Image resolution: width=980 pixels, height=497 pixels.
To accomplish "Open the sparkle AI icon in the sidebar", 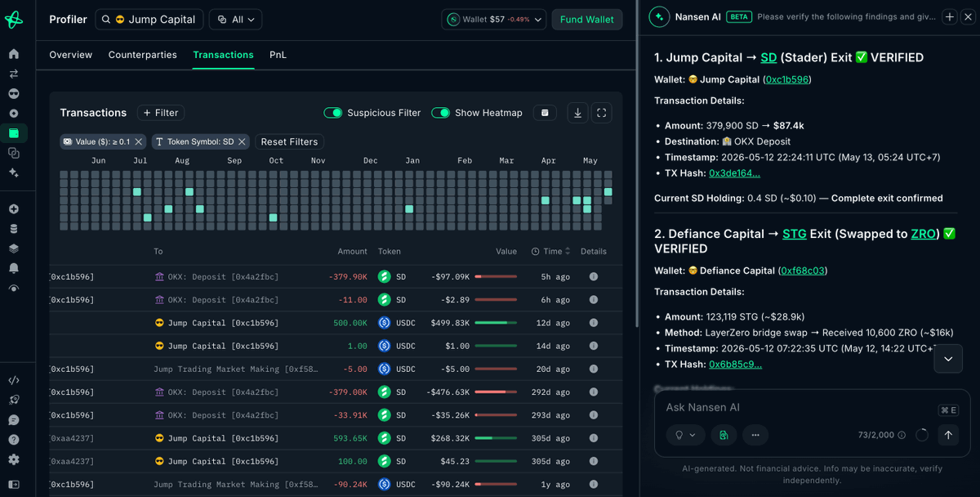I will point(14,172).
